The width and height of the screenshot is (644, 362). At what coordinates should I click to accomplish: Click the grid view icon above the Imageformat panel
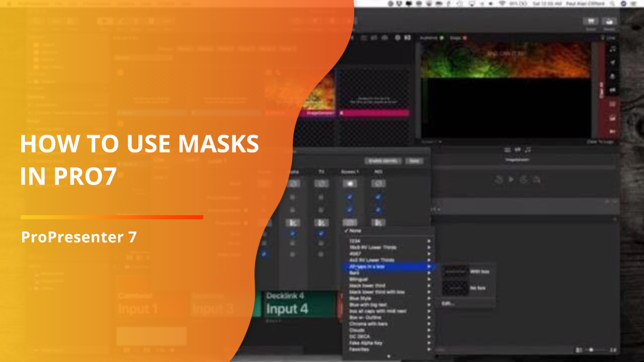508,149
